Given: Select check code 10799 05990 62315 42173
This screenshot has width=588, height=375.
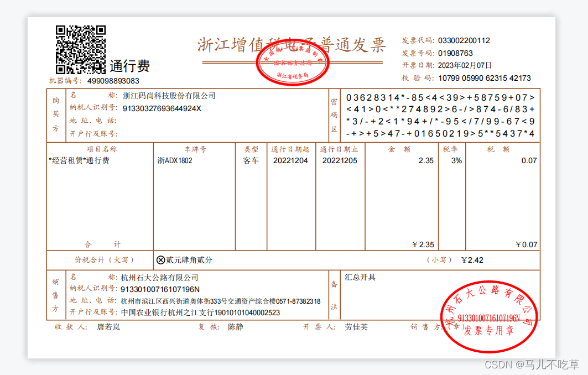Looking at the screenshot, I should click(485, 79).
